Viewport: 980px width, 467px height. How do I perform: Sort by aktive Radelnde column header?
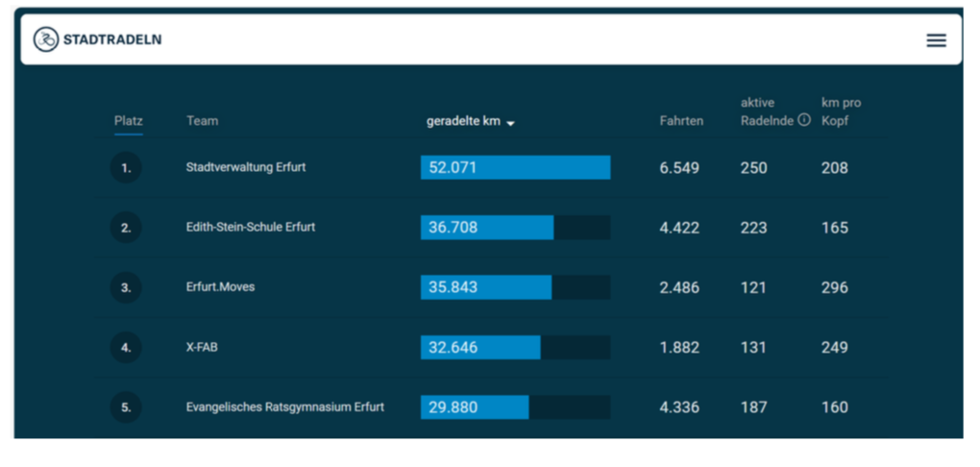[766, 111]
